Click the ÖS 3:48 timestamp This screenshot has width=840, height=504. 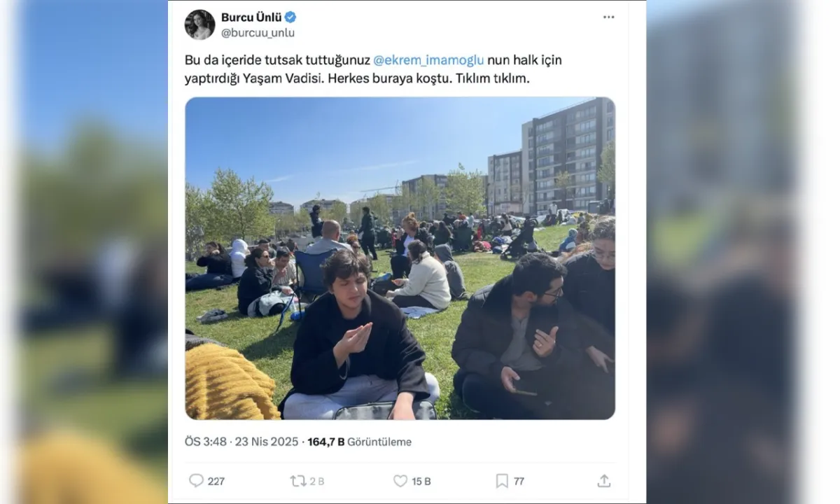coord(206,442)
